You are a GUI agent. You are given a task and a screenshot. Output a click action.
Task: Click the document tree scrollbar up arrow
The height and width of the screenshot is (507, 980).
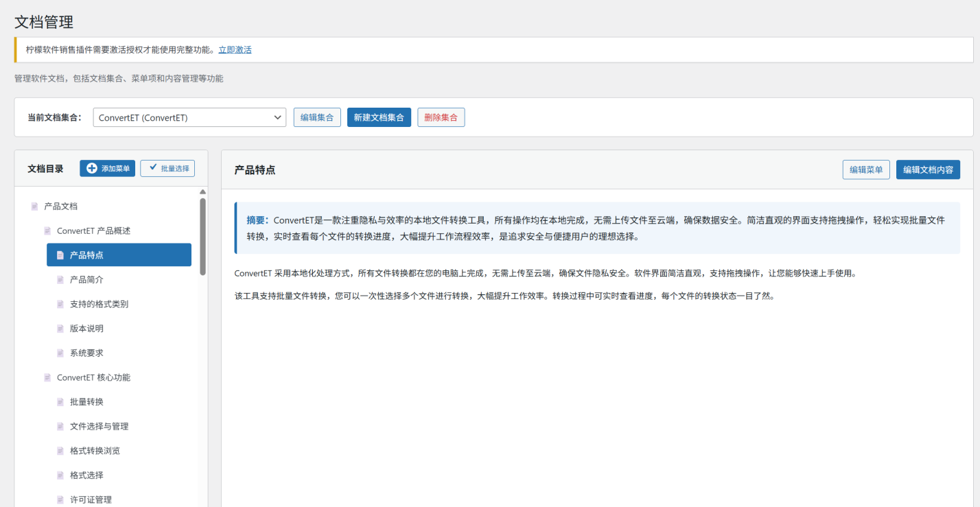(x=202, y=192)
